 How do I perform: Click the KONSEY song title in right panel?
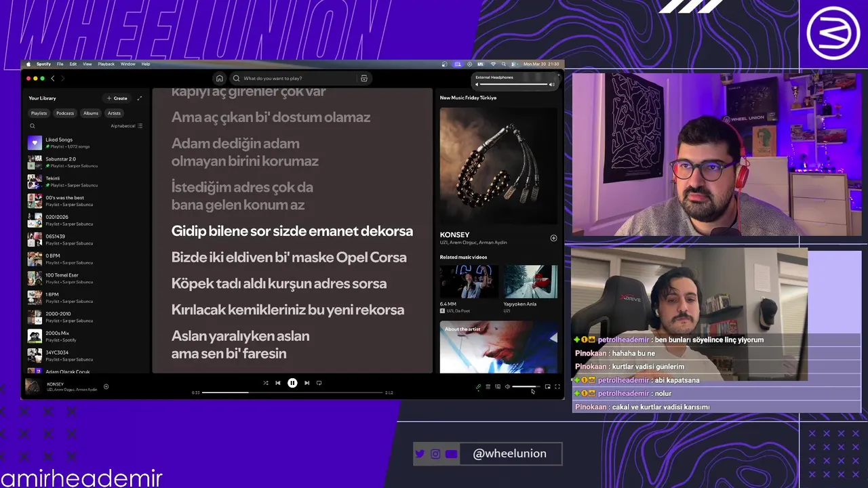click(454, 235)
